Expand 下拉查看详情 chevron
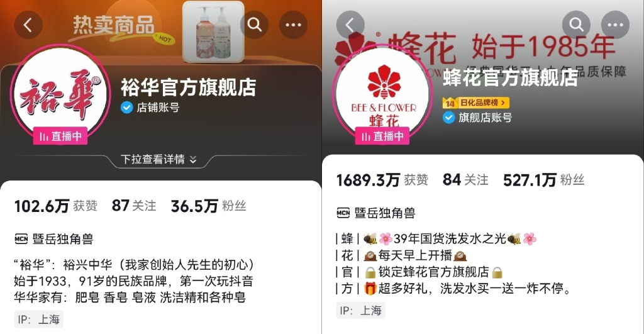 tap(193, 159)
